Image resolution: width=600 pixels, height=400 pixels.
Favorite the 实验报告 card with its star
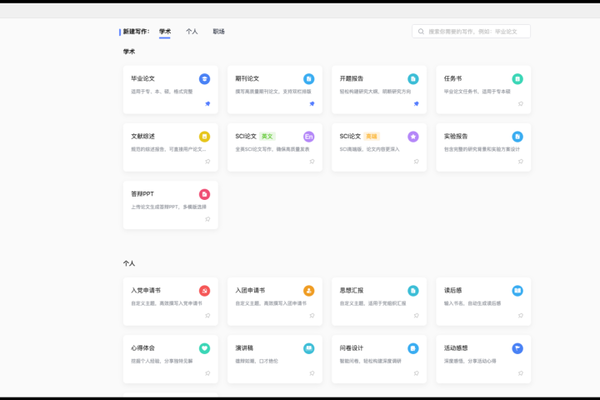click(520, 160)
